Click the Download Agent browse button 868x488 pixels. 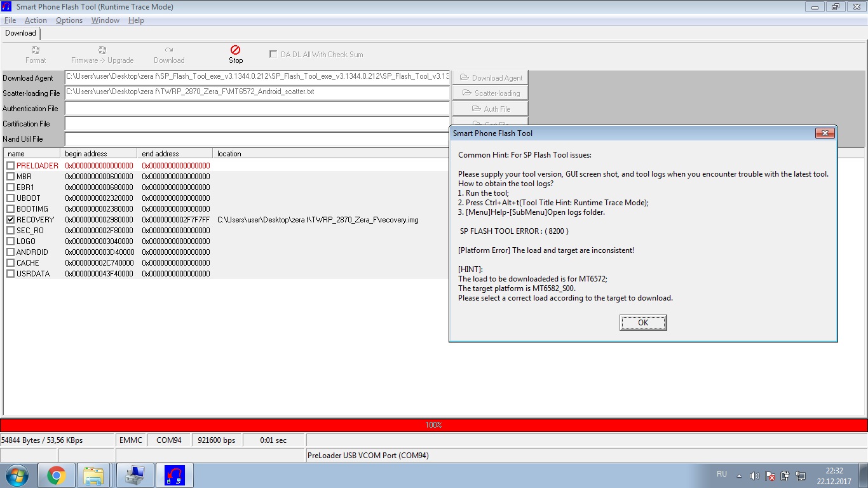[x=490, y=78]
